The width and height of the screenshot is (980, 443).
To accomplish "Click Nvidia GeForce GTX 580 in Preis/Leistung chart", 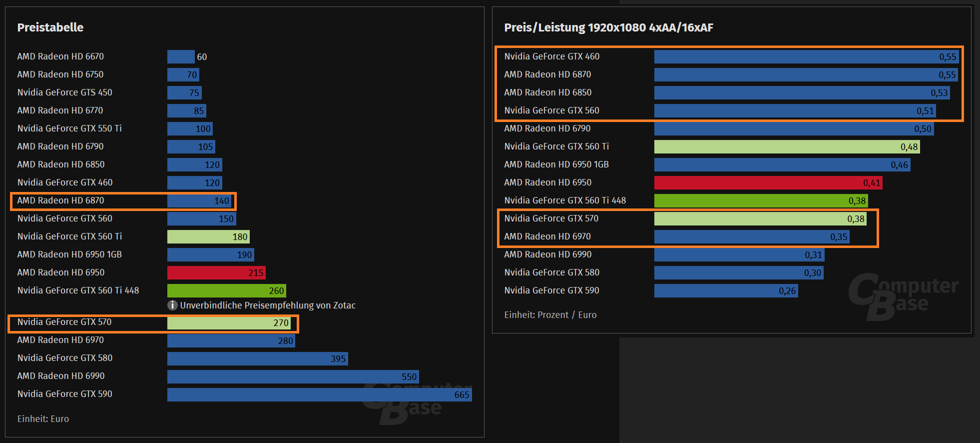I will pyautogui.click(x=552, y=272).
